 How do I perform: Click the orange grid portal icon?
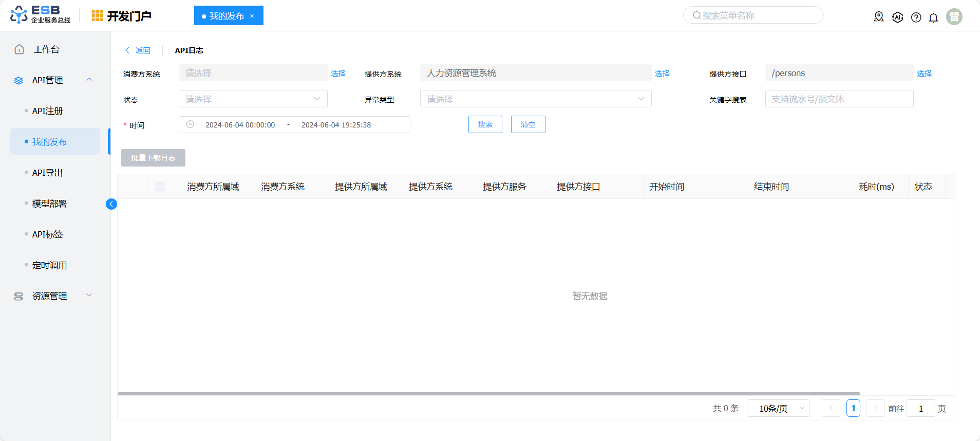97,16
